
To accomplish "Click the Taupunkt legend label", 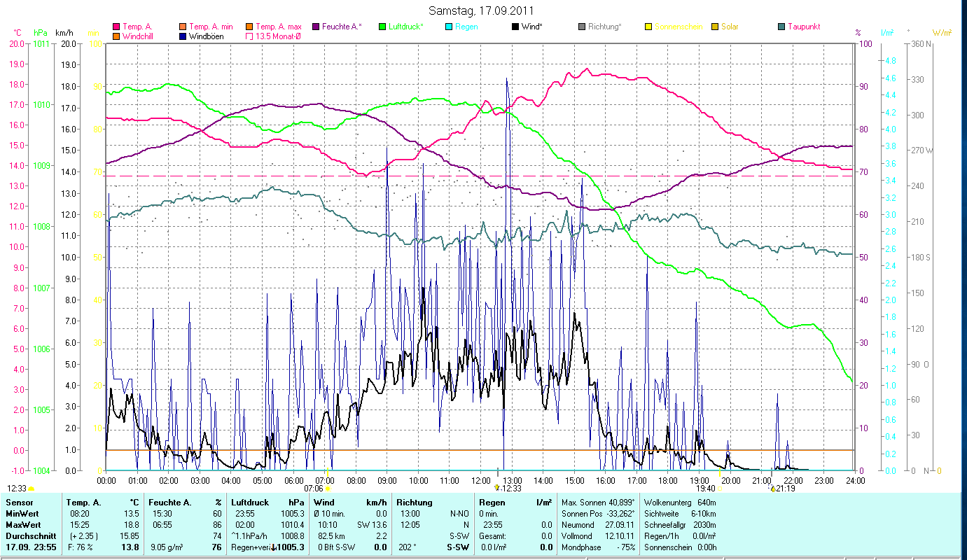I will [x=804, y=27].
